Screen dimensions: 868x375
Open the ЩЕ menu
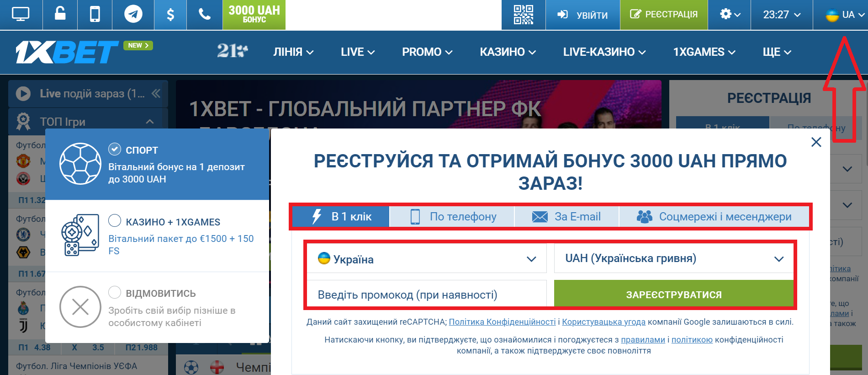(777, 52)
